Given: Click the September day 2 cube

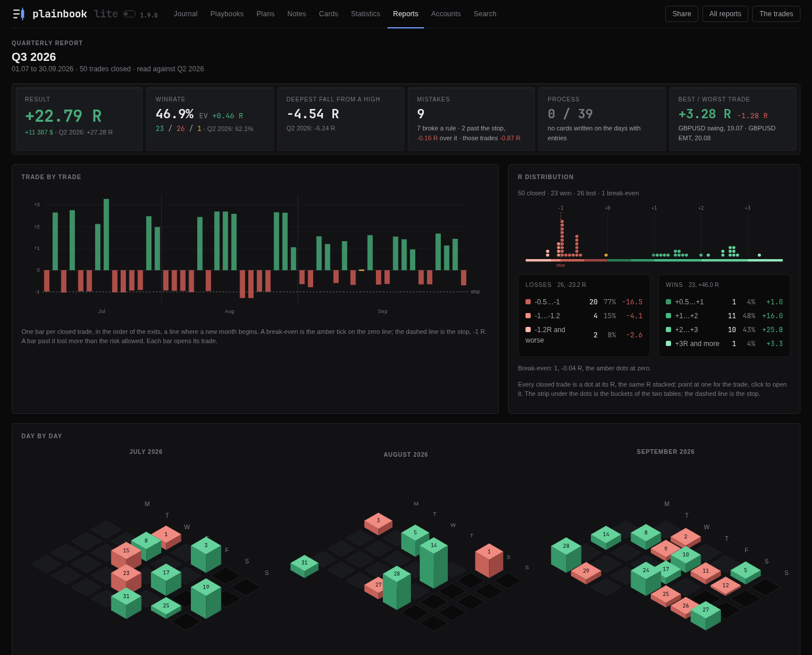Looking at the screenshot, I should (x=686, y=538).
